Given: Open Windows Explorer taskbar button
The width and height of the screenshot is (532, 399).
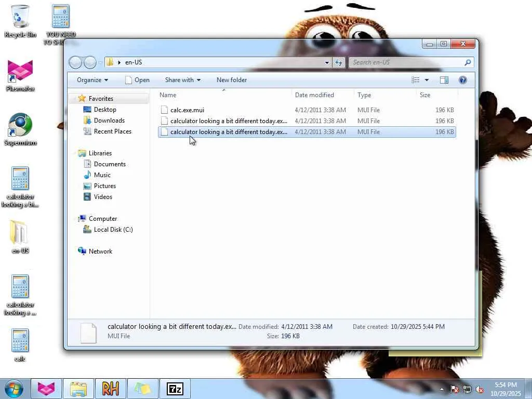Looking at the screenshot, I should point(78,389).
